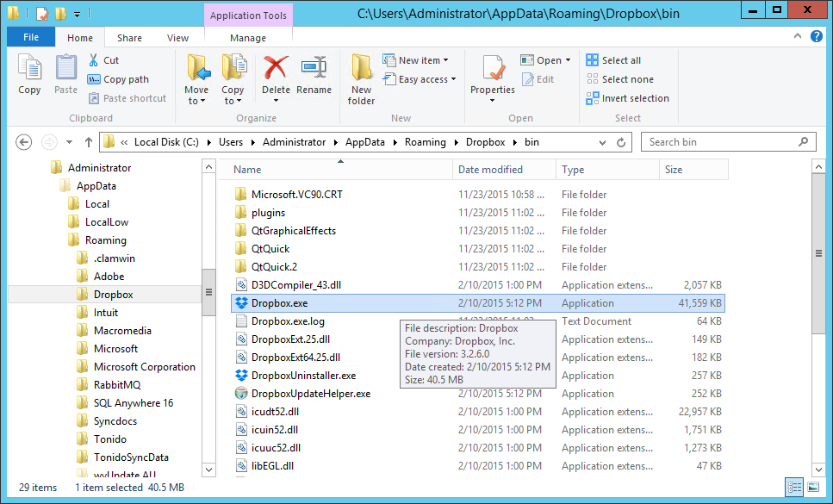This screenshot has width=833, height=504.
Task: Click the Back navigation arrow
Action: [24, 142]
